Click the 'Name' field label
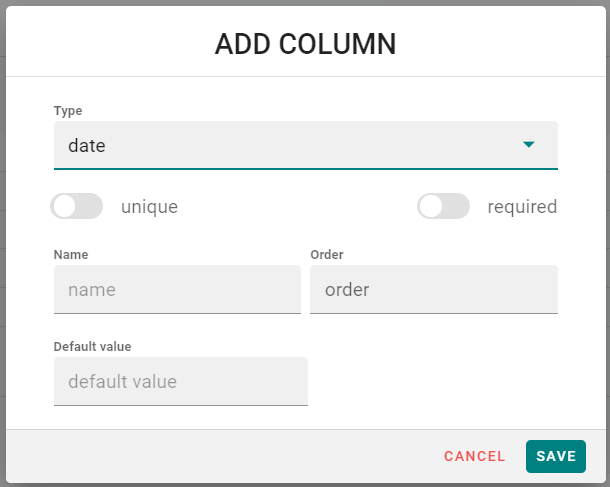 (71, 255)
